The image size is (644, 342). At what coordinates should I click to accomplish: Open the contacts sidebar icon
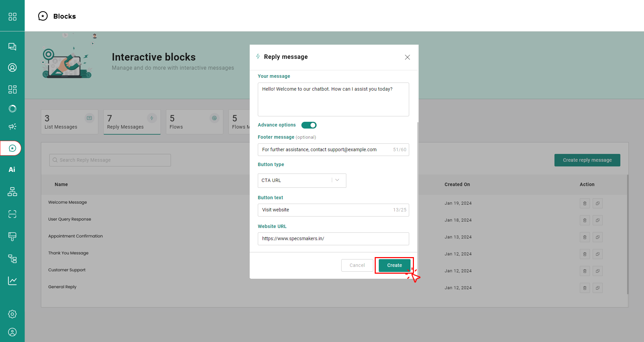tap(12, 68)
